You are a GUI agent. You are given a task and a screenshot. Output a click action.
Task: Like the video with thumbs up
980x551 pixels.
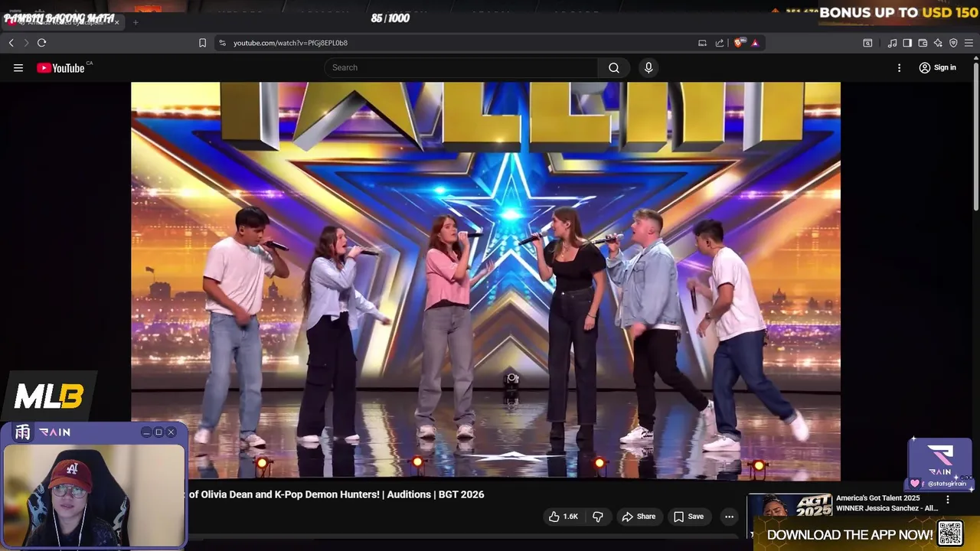pos(563,517)
